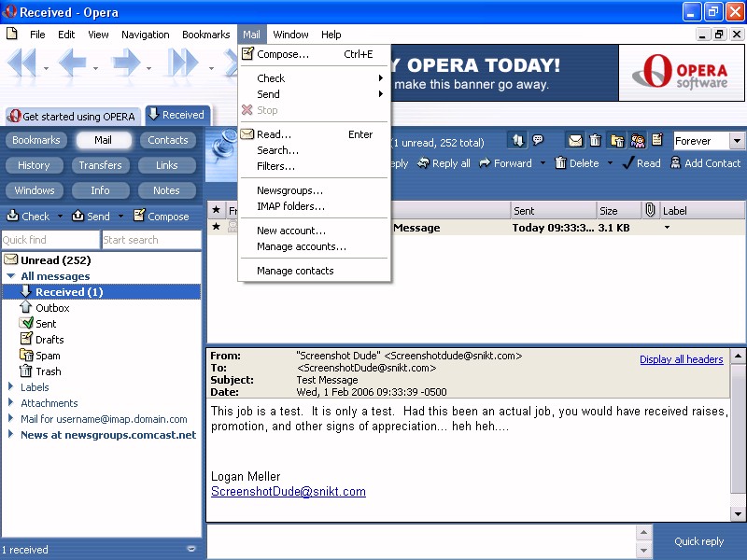Viewport: 747px width, 560px height.
Task: Expand Mail for username@imap.domain.com
Action: click(x=10, y=418)
